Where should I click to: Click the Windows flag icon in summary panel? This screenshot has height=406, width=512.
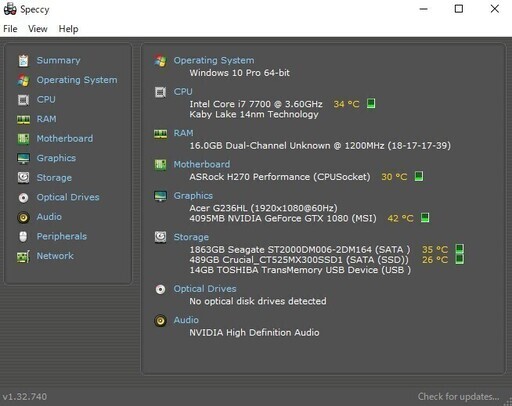coord(160,61)
